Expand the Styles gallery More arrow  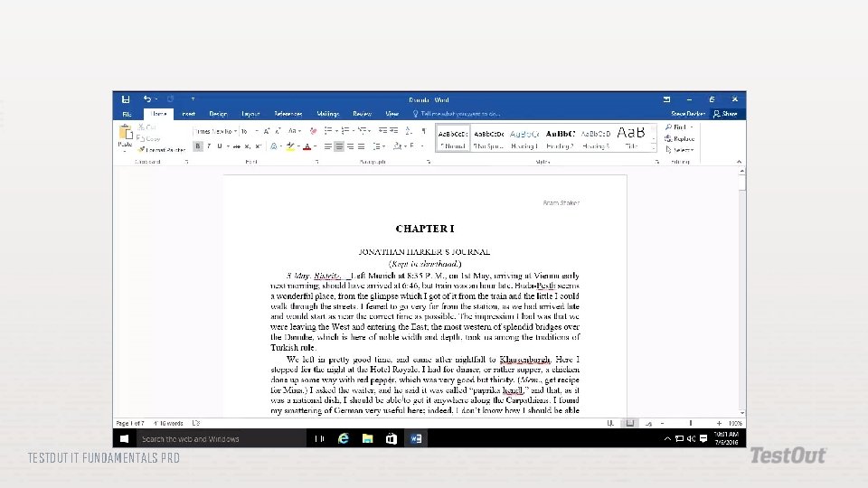[x=654, y=148]
